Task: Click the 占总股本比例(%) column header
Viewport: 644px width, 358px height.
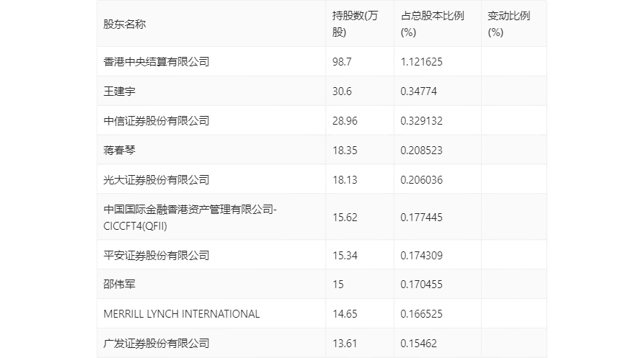Action: point(433,24)
